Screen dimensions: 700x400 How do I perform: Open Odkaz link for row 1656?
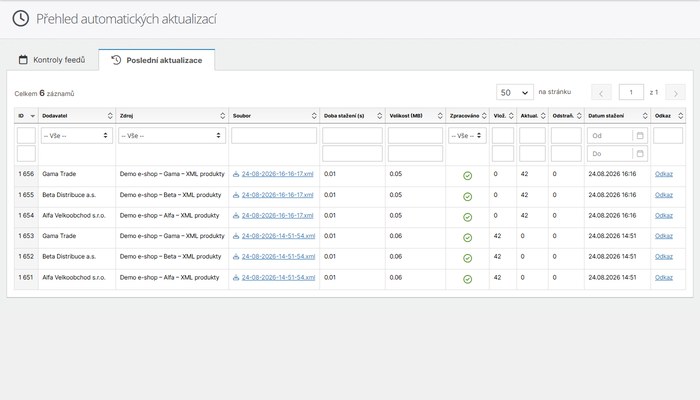point(664,174)
